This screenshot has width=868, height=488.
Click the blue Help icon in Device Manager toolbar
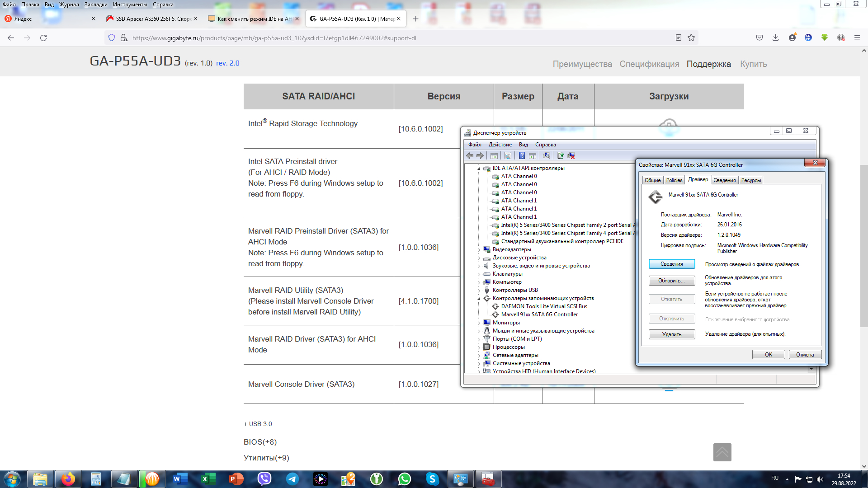(x=522, y=155)
